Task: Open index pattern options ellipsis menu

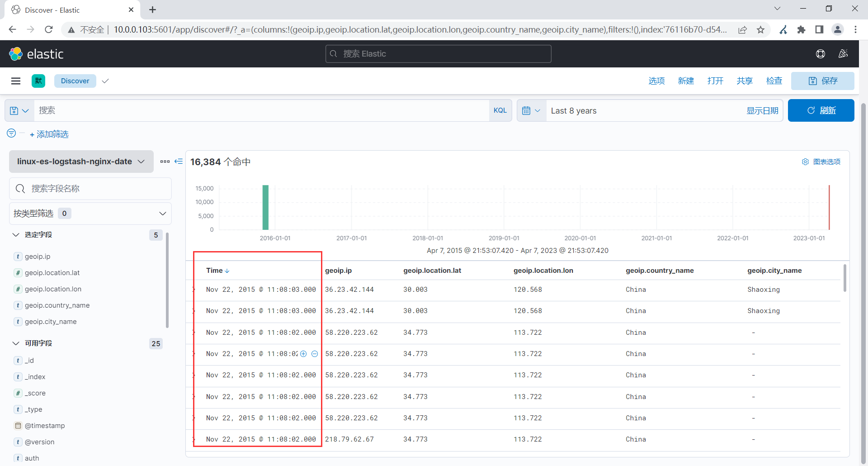Action: coord(165,162)
